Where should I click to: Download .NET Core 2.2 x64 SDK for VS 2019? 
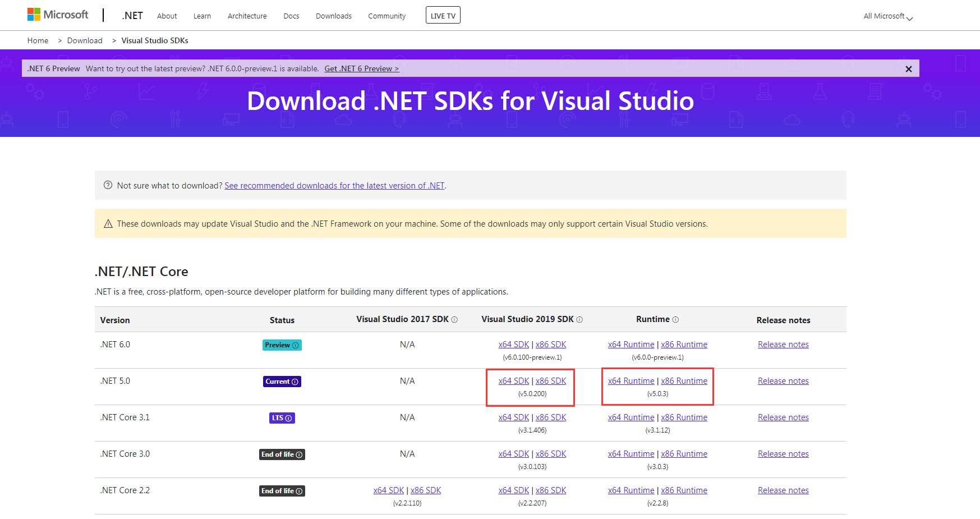[514, 490]
